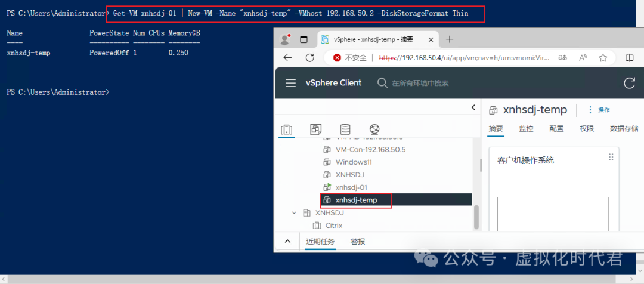Reload the browser page

tap(310, 58)
